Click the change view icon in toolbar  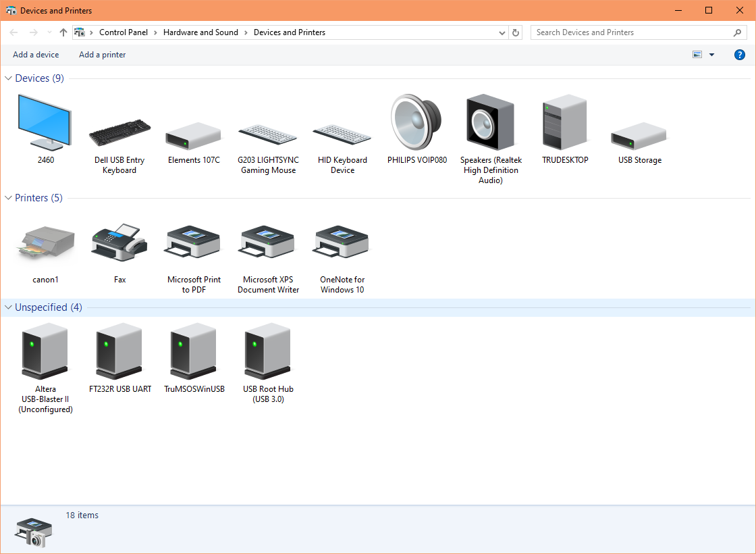pos(697,55)
